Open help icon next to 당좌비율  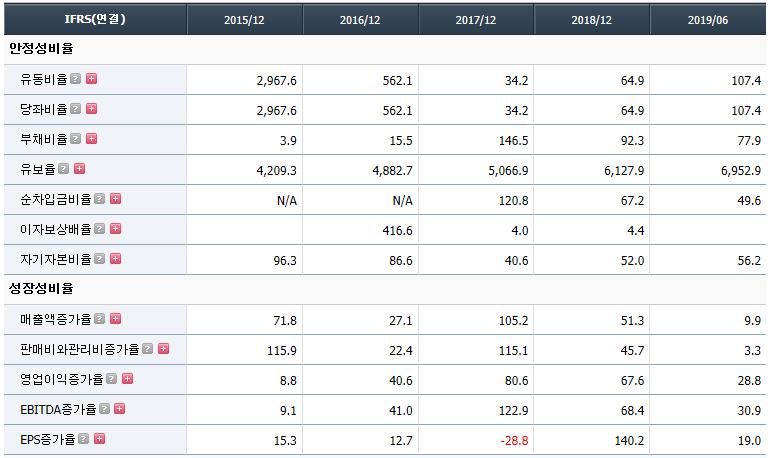click(x=76, y=109)
